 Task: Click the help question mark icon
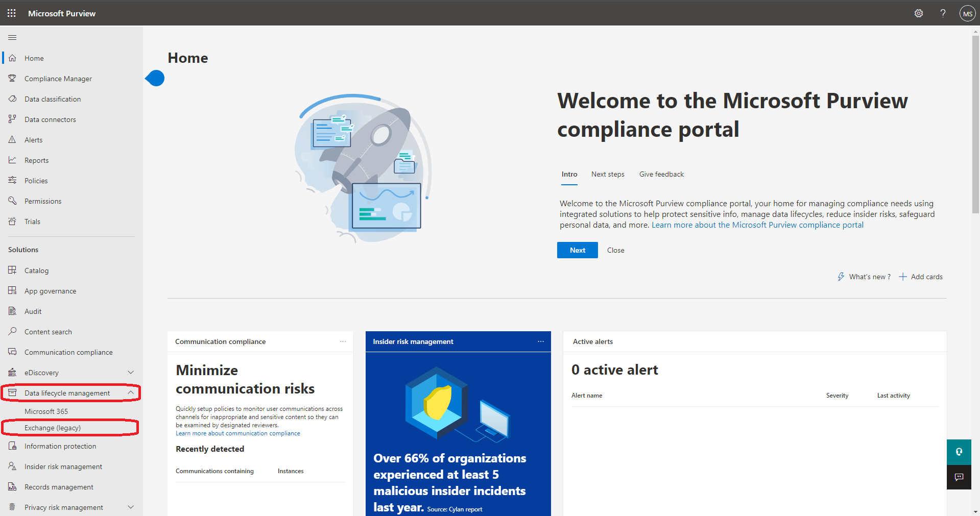click(943, 13)
